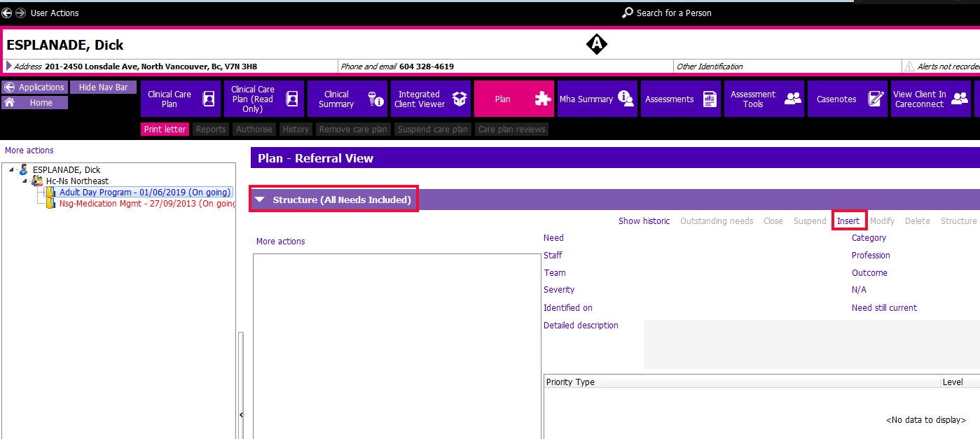Open Clinical Care Plan tile
The width and height of the screenshot is (980, 439).
click(x=181, y=99)
